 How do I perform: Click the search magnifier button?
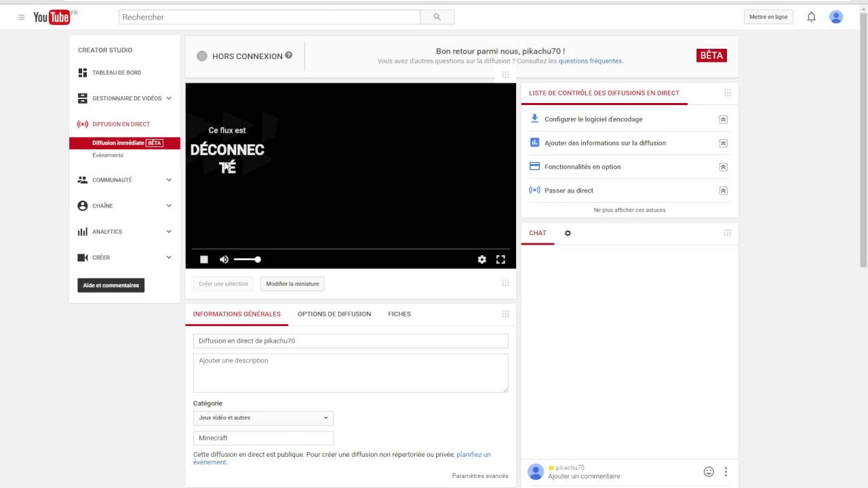pyautogui.click(x=437, y=17)
